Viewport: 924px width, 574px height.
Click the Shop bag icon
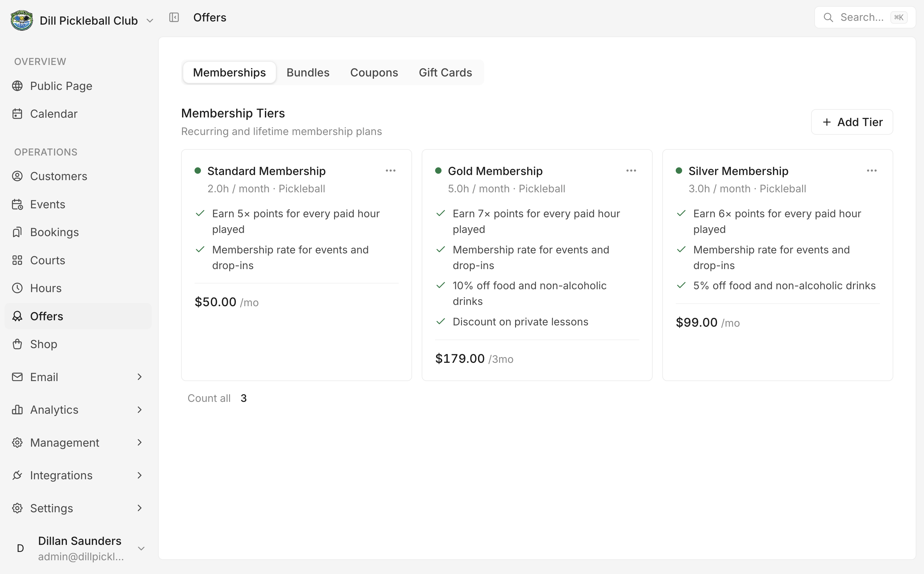(x=17, y=344)
